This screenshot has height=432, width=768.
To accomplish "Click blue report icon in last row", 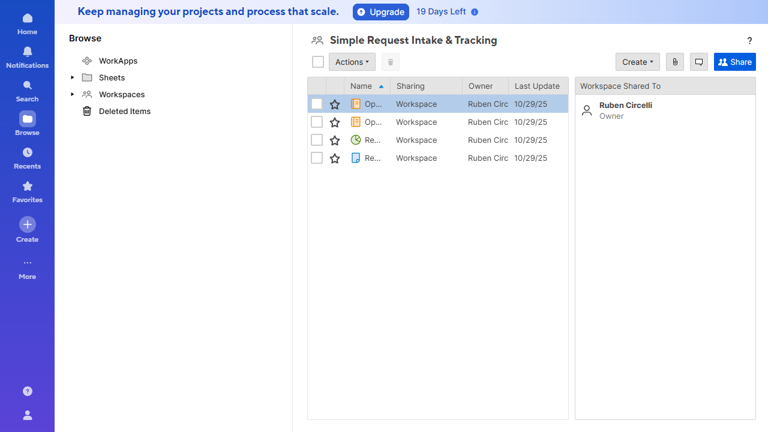I will (x=356, y=158).
